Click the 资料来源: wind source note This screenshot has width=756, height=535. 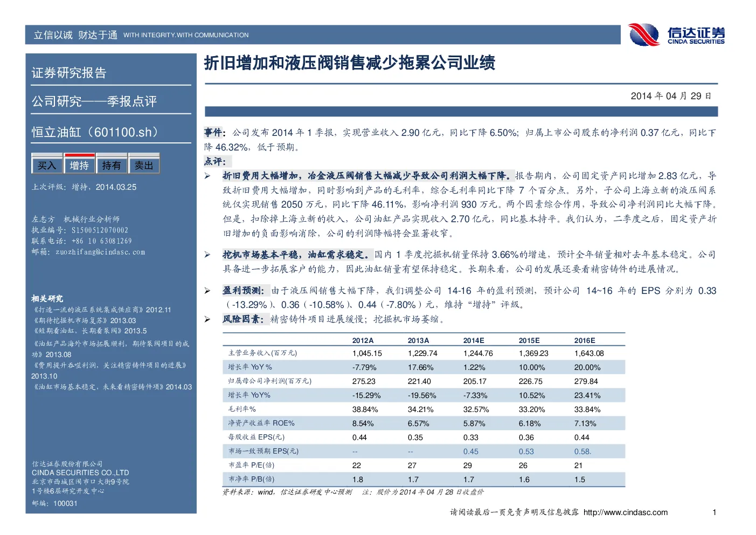click(x=287, y=492)
